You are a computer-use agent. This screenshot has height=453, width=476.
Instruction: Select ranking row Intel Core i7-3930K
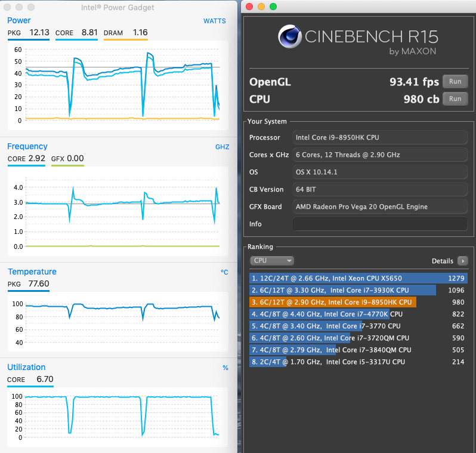click(358, 290)
